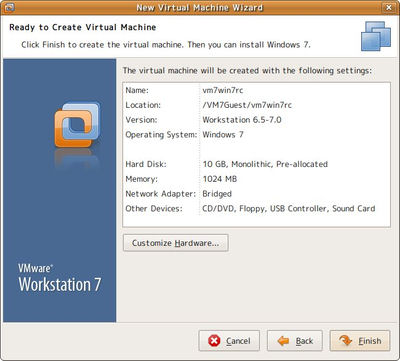Click Ready to Create Virtual Machine heading
This screenshot has height=361, width=400.
coord(83,27)
